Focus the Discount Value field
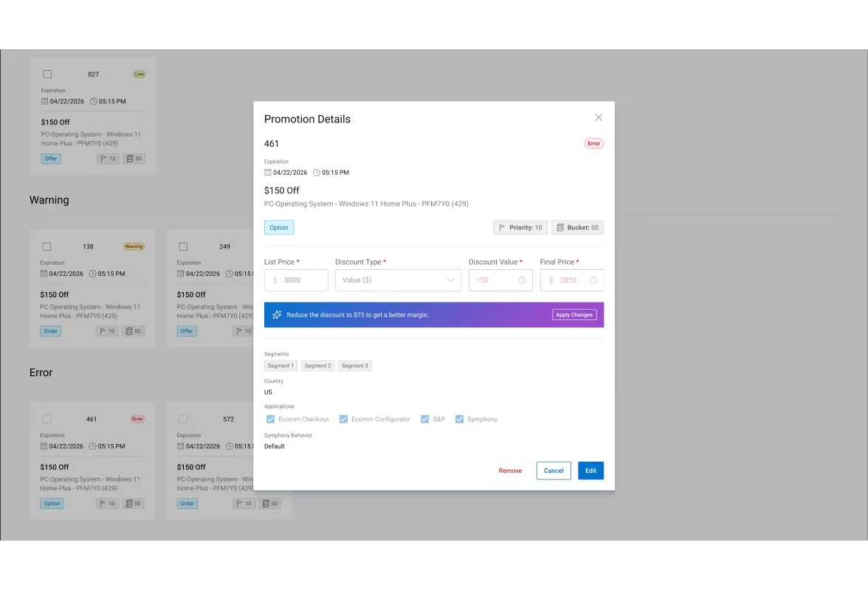Image resolution: width=868 pixels, height=590 pixels. 500,280
